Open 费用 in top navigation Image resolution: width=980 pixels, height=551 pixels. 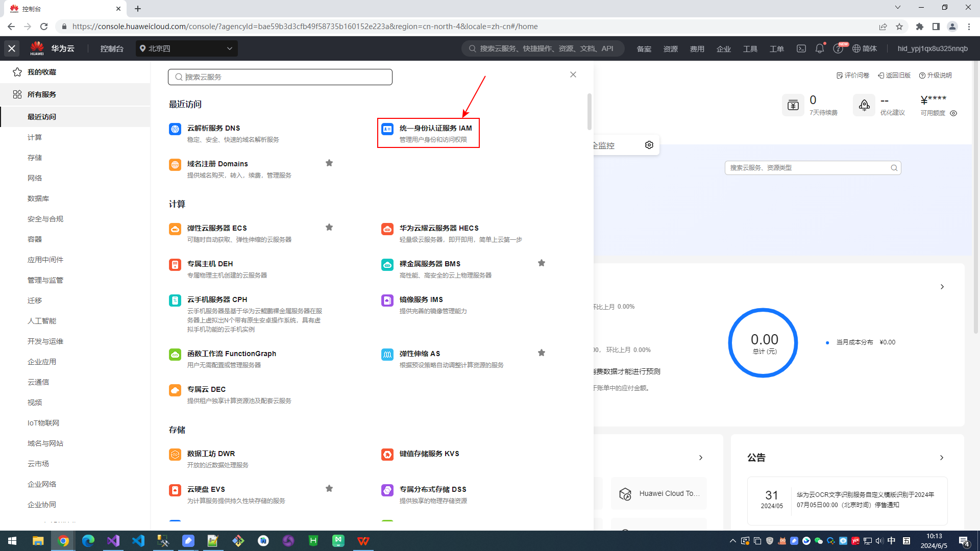click(697, 49)
